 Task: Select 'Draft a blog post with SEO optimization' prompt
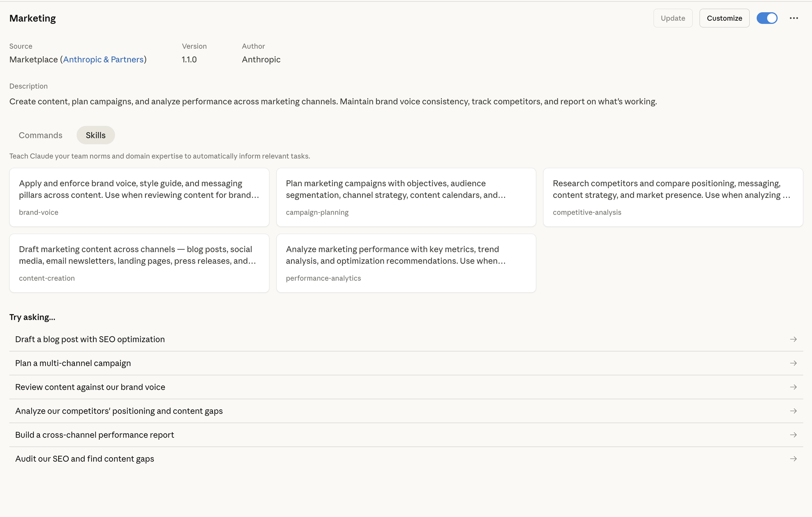tap(406, 339)
